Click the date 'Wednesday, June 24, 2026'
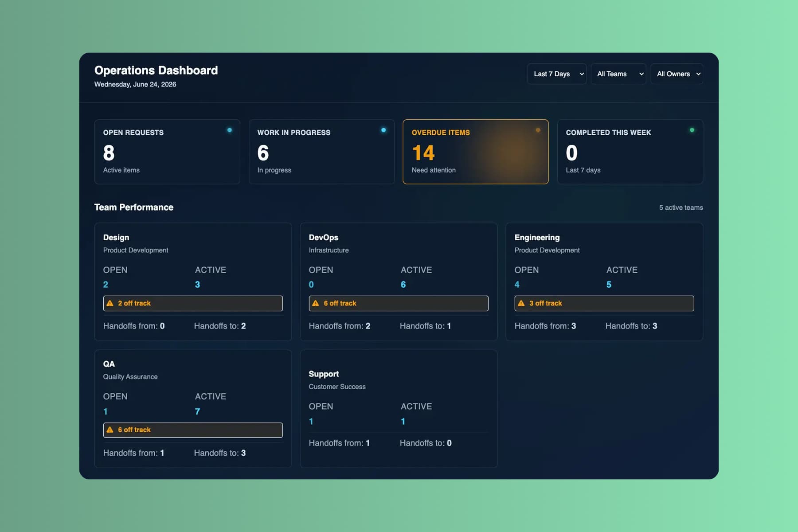The height and width of the screenshot is (532, 798). click(x=135, y=84)
